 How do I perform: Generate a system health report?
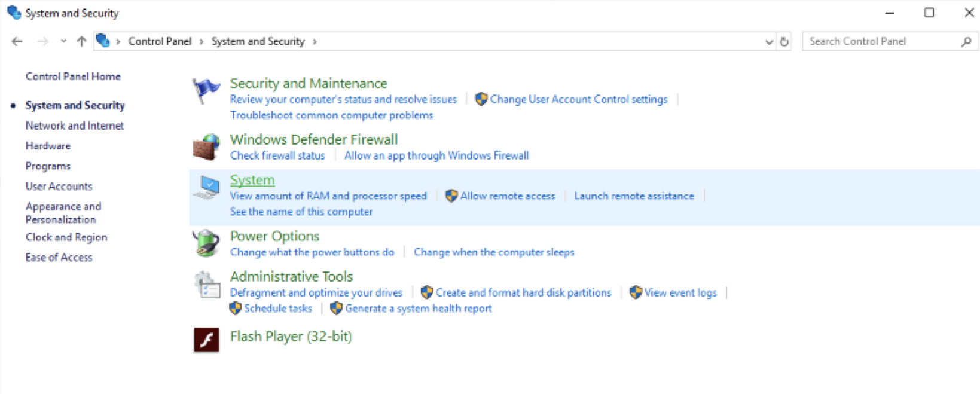(419, 309)
